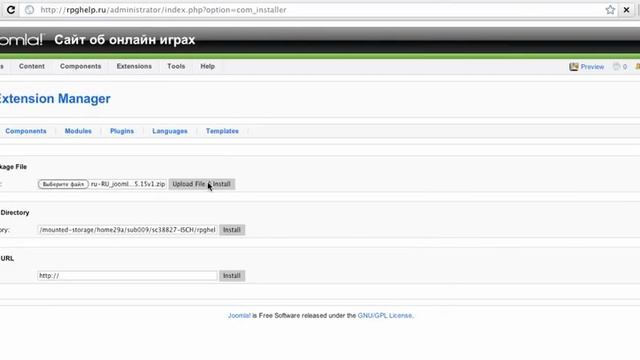The image size is (640, 360).
Task: Click the site info globe icon
Action: tap(29, 10)
